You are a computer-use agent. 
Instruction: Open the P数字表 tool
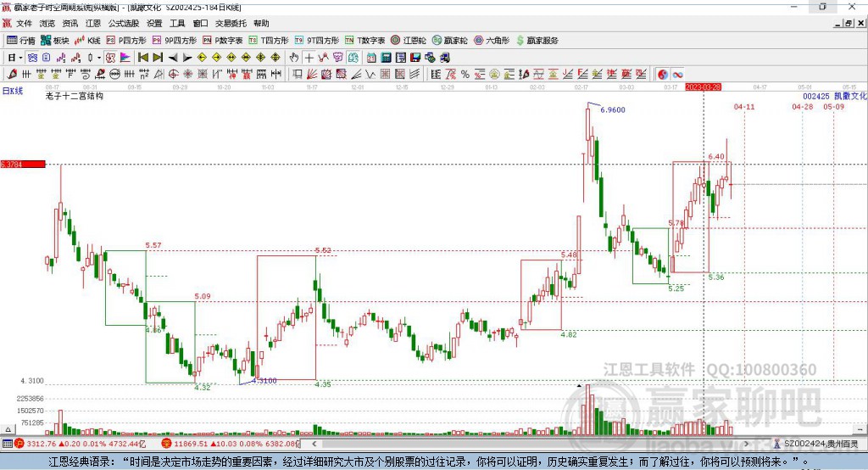click(223, 41)
